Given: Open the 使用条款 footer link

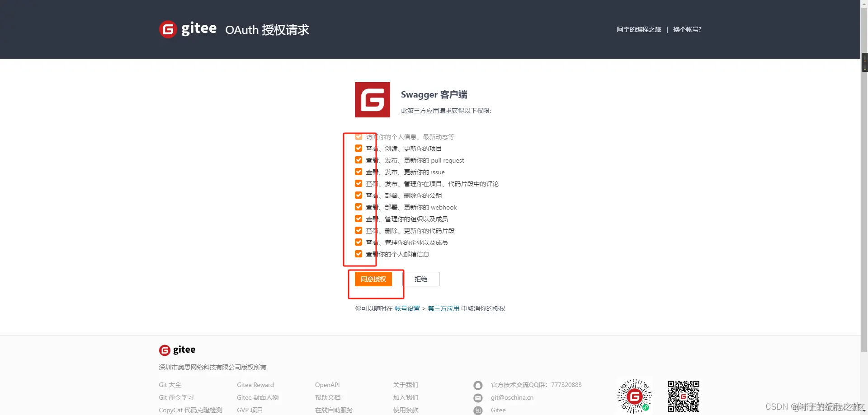Looking at the screenshot, I should click(x=406, y=410).
